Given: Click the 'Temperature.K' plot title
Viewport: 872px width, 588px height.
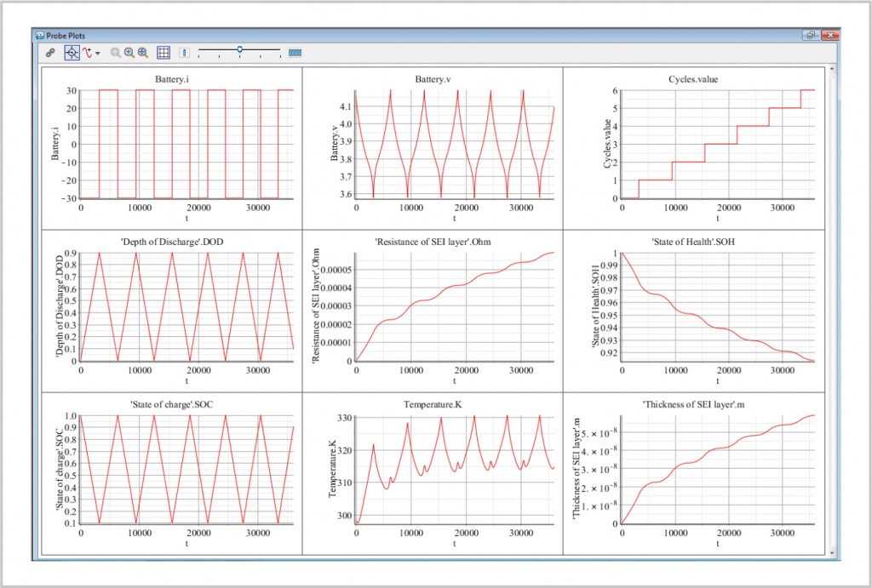Looking at the screenshot, I should [x=433, y=404].
